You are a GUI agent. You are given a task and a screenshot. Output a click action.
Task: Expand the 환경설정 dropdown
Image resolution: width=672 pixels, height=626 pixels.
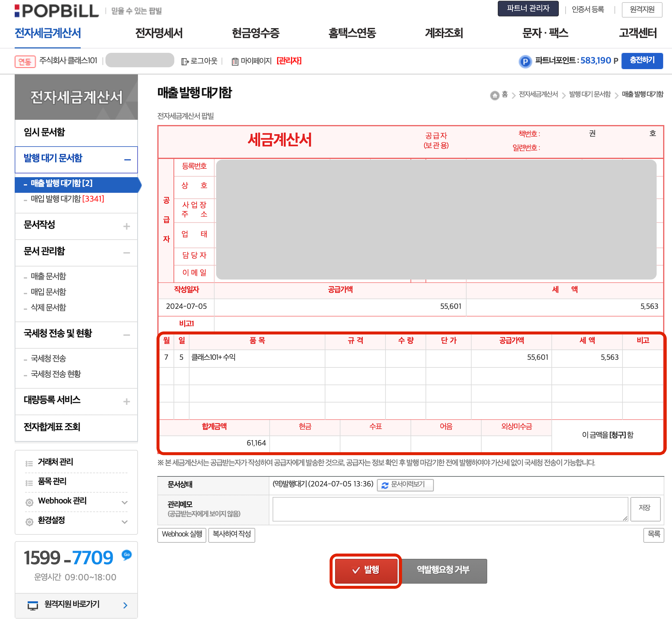(x=125, y=522)
